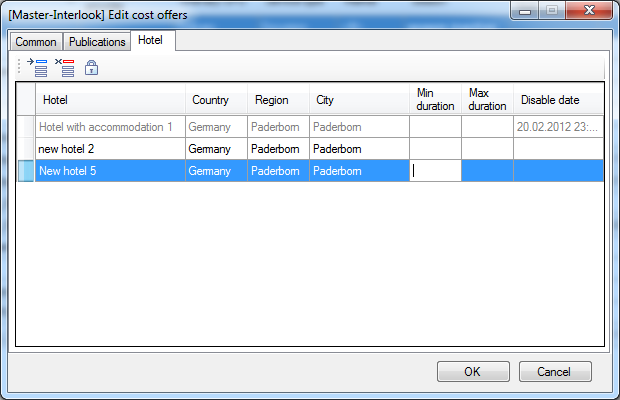
Task: Select the Hotel tab
Action: 151,41
